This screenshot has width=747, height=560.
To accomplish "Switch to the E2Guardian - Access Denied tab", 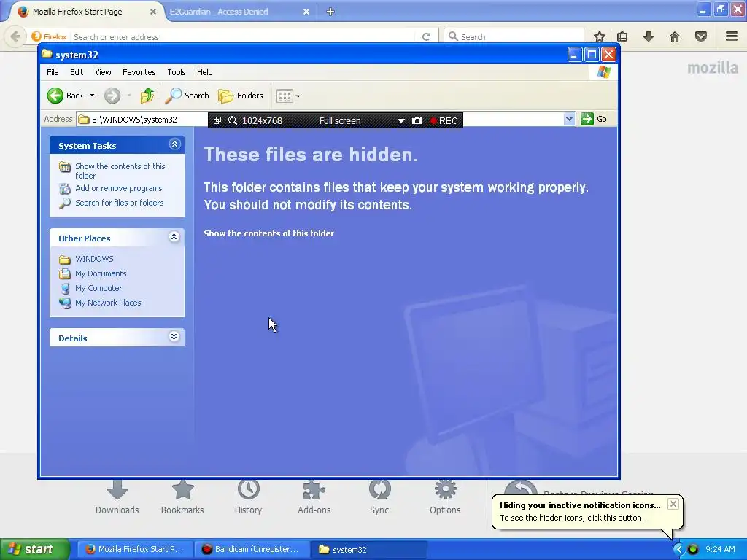I will (219, 12).
